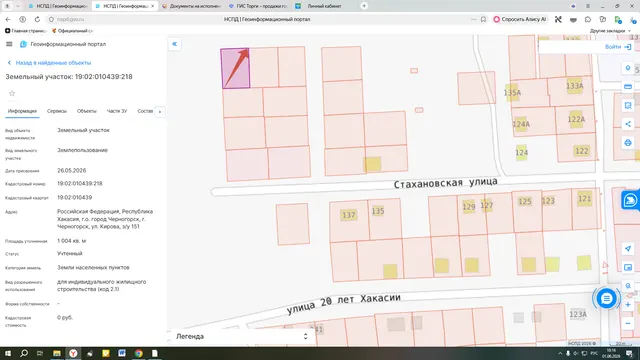This screenshot has height=360, width=640.
Task: Print the map
Action: coord(628,142)
